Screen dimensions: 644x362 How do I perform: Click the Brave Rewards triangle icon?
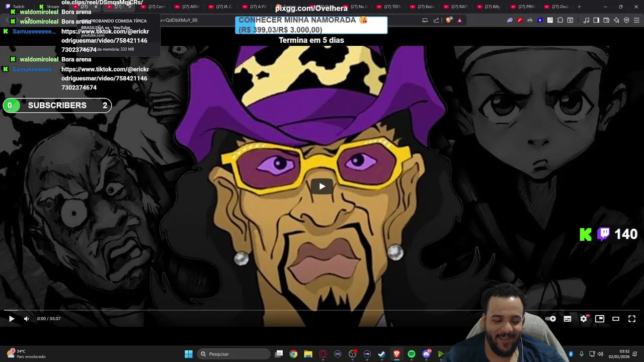[x=459, y=20]
